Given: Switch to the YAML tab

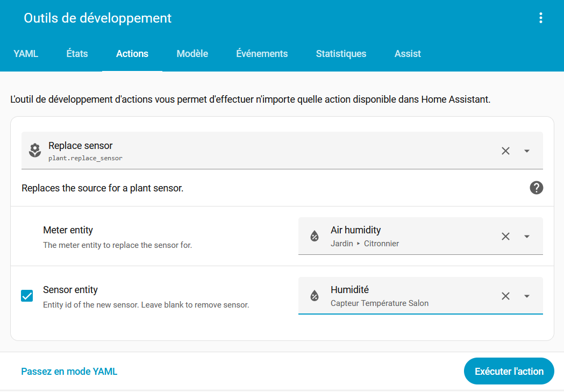Looking at the screenshot, I should tap(26, 54).
